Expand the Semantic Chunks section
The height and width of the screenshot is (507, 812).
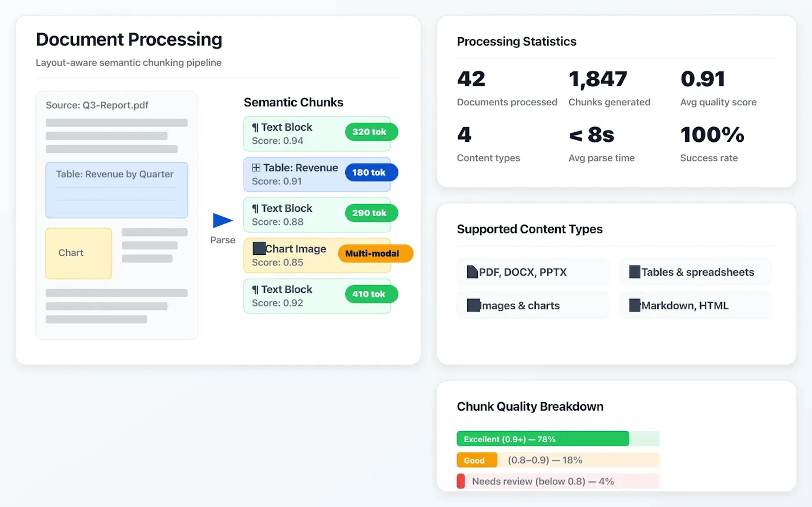[294, 102]
